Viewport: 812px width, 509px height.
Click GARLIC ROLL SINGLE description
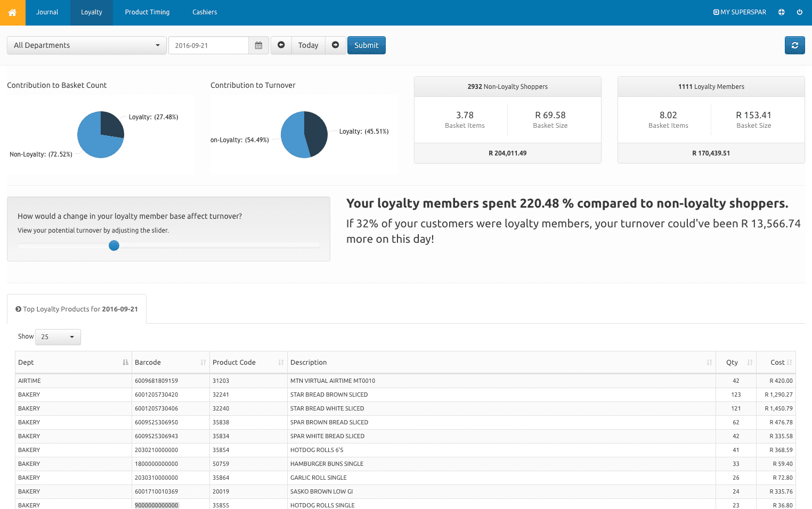318,478
